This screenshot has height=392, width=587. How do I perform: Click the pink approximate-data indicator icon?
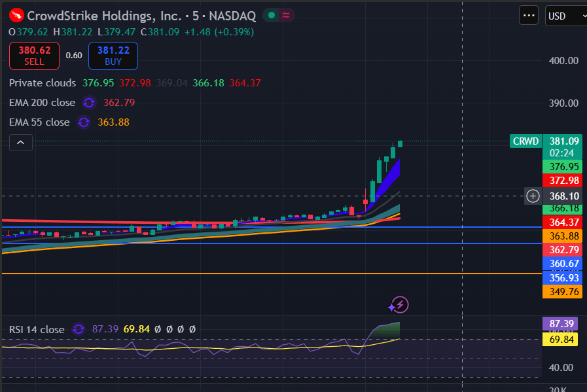pyautogui.click(x=286, y=15)
